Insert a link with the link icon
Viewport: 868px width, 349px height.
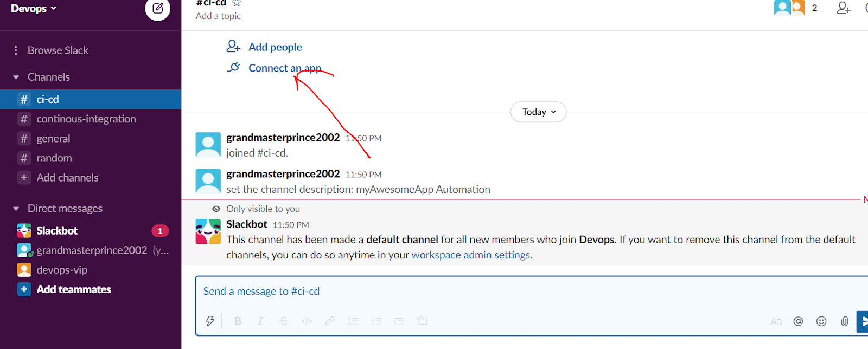pos(330,321)
